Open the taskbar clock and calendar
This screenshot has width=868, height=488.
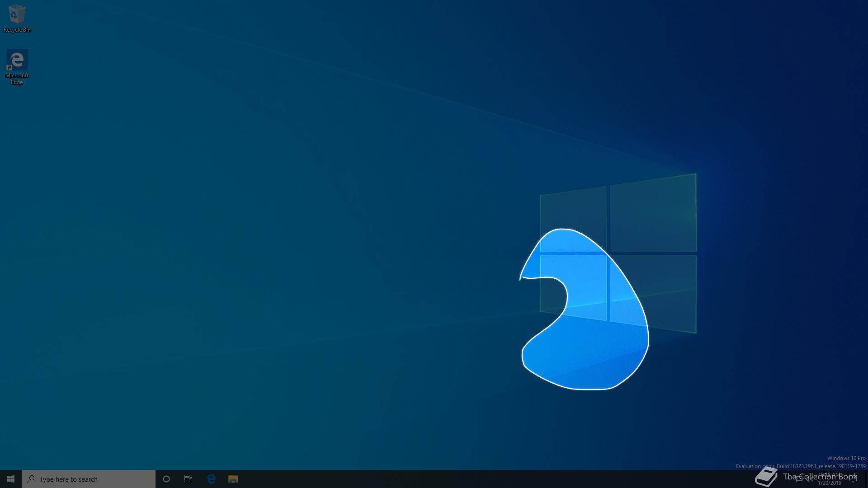(x=830, y=479)
